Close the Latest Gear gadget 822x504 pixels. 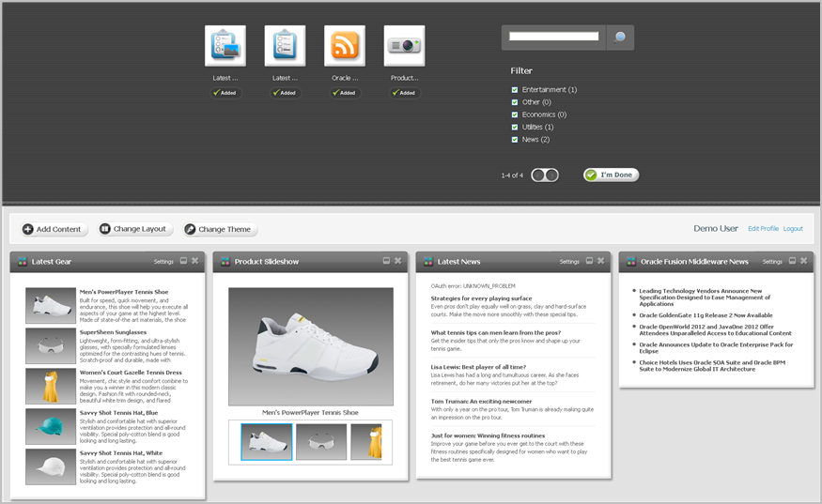point(195,261)
